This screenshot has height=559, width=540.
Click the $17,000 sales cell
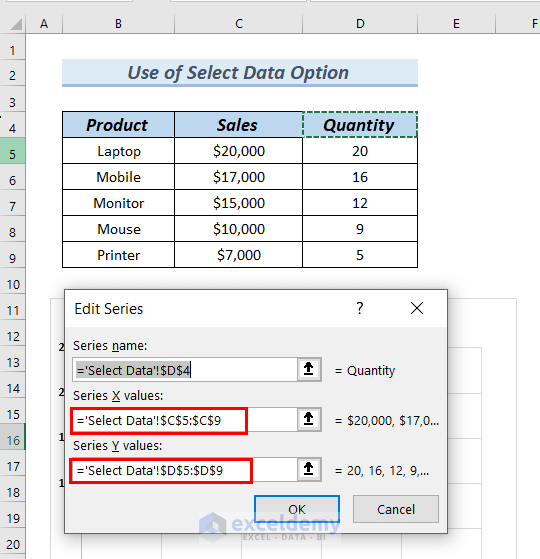pyautogui.click(x=238, y=177)
